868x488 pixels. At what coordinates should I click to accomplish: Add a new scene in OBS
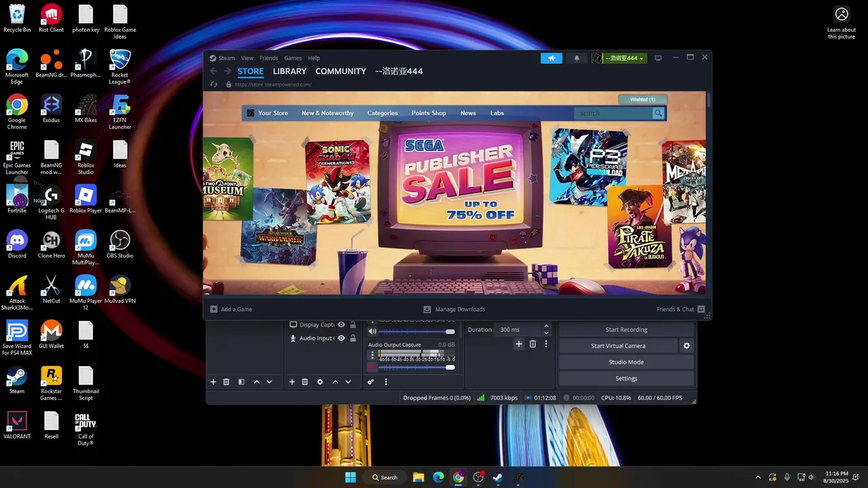point(213,382)
